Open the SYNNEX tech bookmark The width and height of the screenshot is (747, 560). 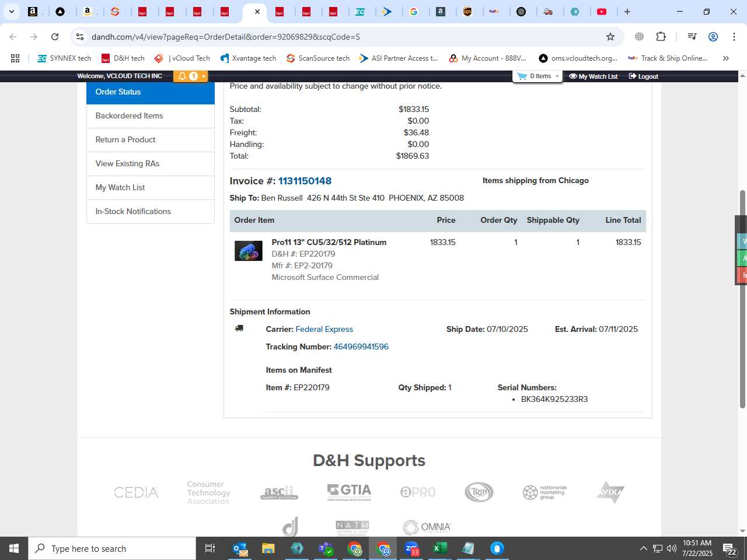coord(64,58)
